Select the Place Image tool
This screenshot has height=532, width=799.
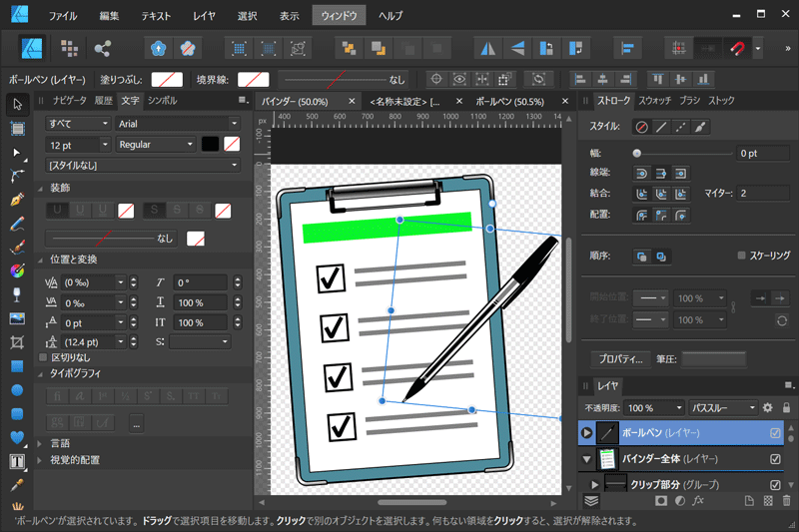tap(17, 318)
